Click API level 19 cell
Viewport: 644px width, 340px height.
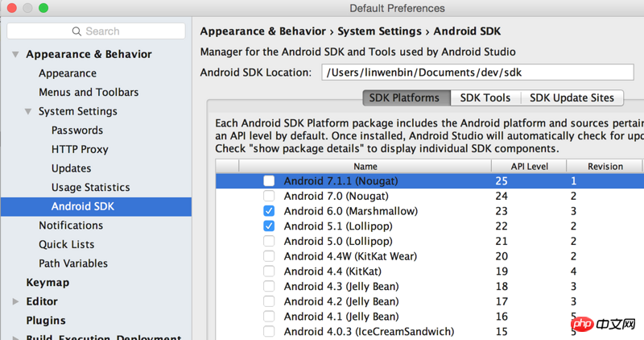(502, 272)
